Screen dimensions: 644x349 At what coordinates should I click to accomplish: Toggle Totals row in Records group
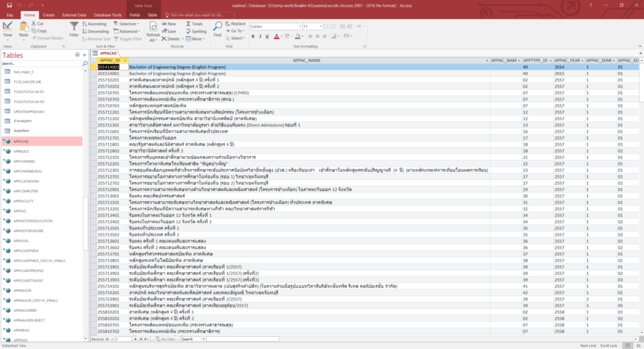tap(194, 24)
